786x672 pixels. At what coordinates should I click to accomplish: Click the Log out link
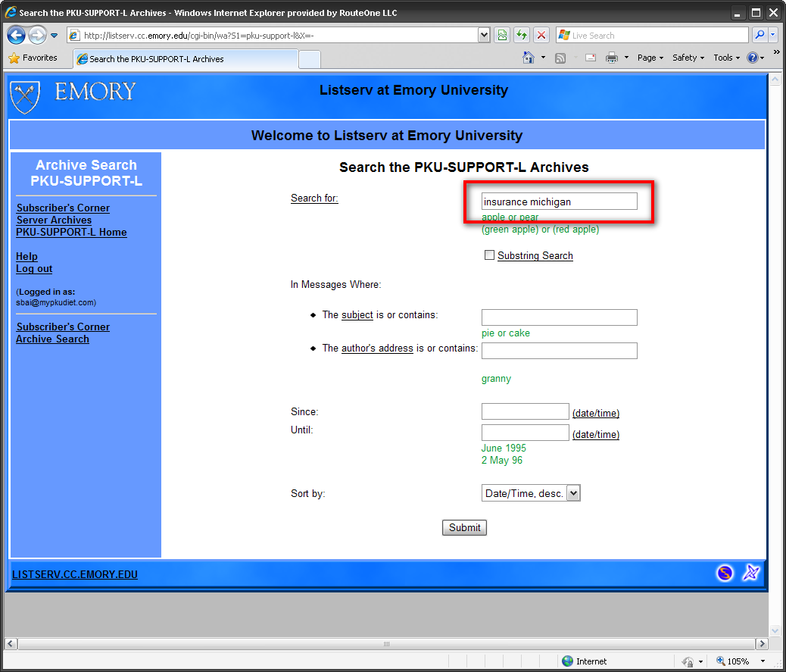point(34,269)
